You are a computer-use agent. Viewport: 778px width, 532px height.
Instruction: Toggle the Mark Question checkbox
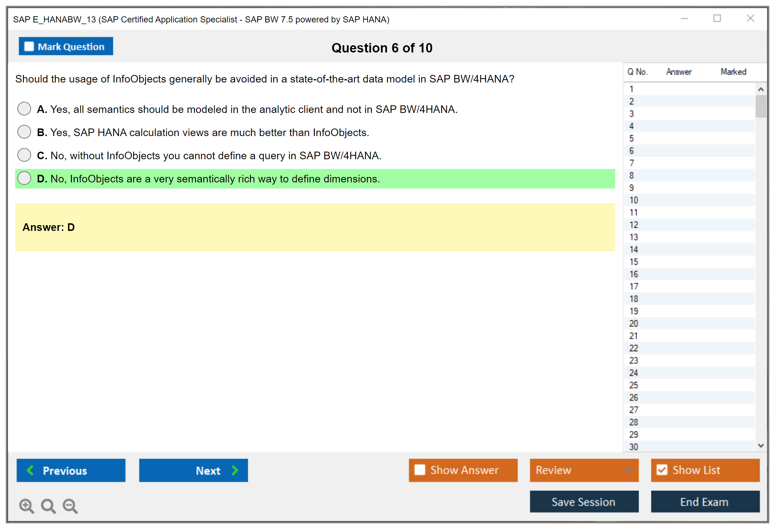point(29,47)
